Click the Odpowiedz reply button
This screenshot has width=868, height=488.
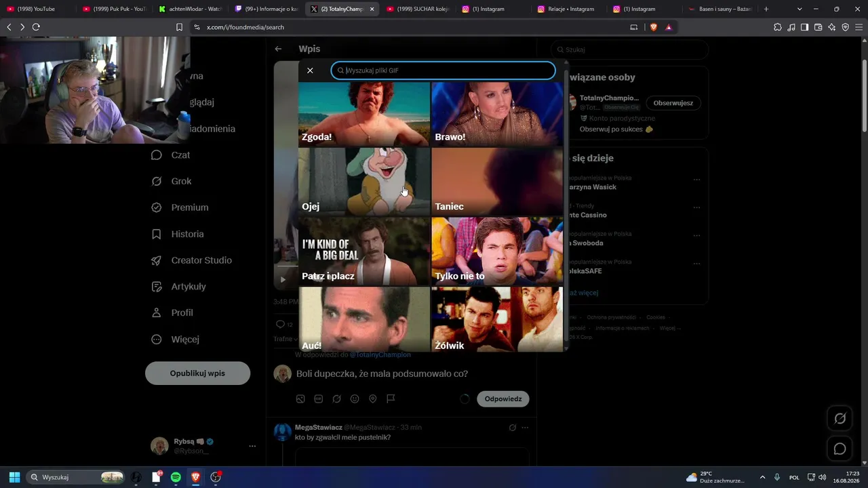point(503,399)
